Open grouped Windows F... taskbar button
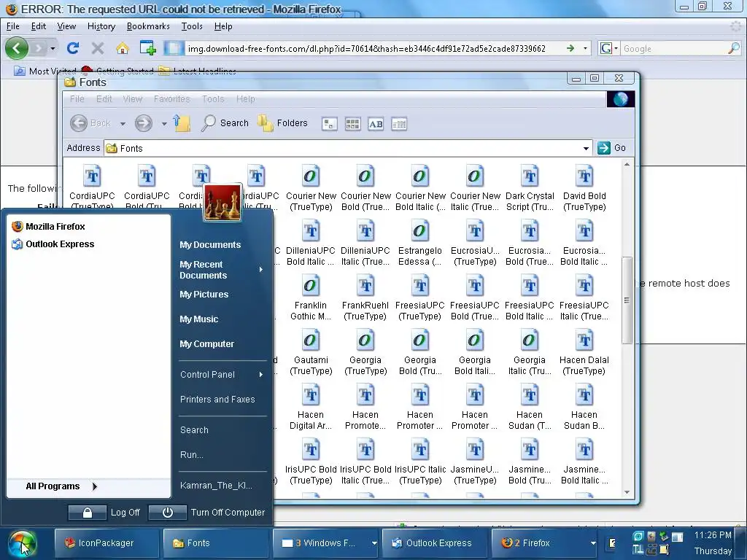Viewport: 747px width, 560px height. pyautogui.click(x=326, y=542)
